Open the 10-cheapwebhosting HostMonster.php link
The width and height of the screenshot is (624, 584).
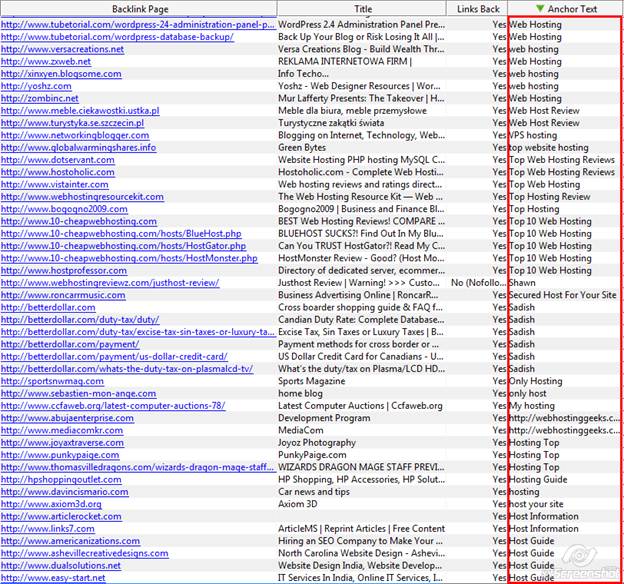129,258
